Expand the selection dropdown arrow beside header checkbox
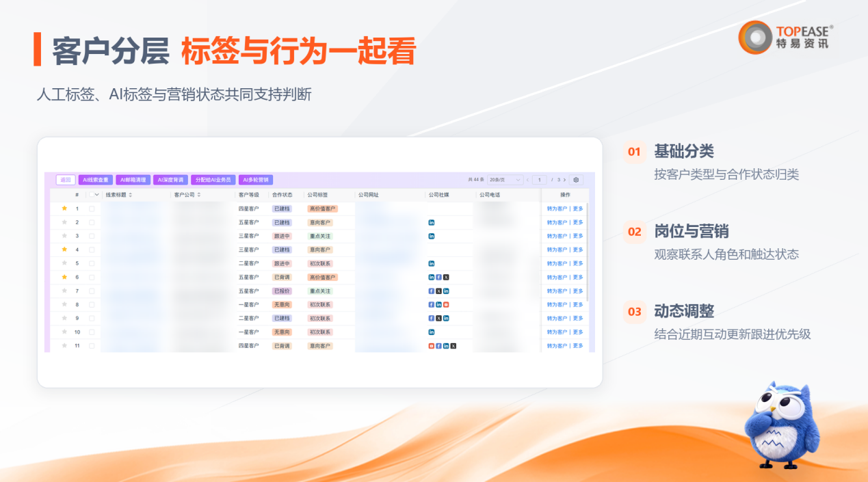This screenshot has height=482, width=868. tap(97, 195)
